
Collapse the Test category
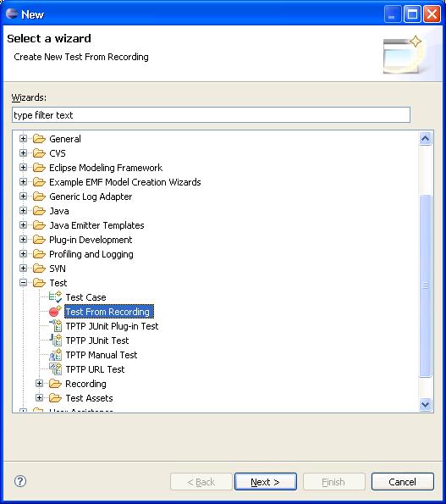(23, 283)
